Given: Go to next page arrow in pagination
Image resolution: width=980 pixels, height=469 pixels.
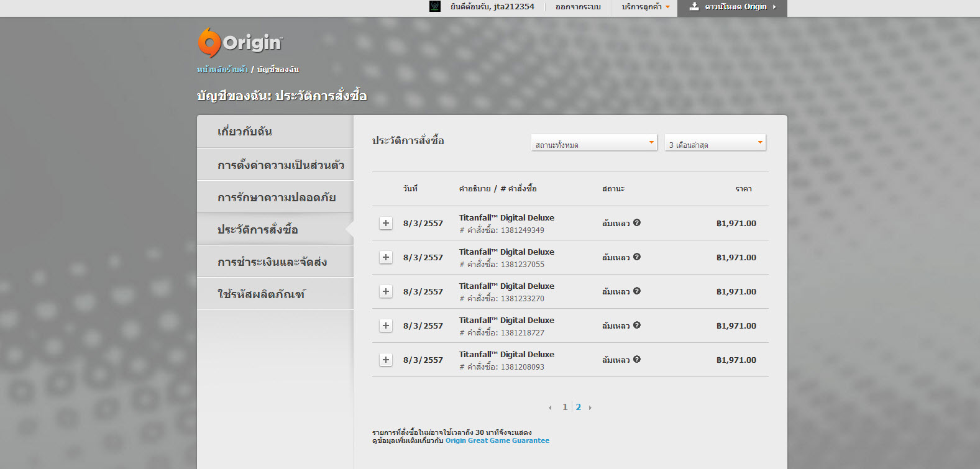Looking at the screenshot, I should point(590,408).
